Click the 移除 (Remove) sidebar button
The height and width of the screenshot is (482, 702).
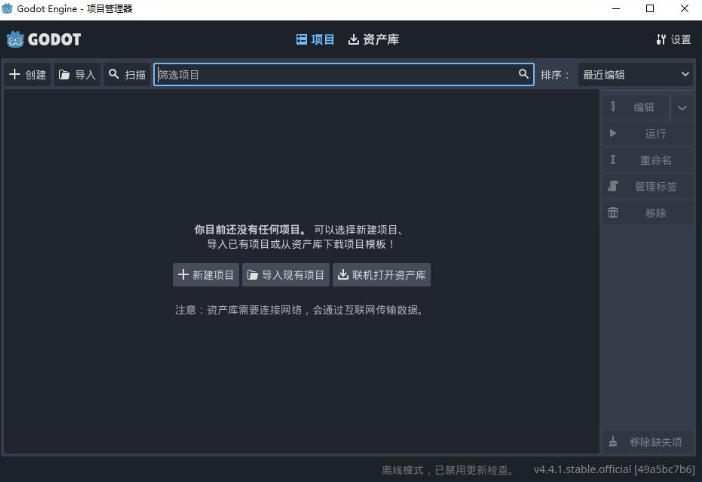coord(648,213)
